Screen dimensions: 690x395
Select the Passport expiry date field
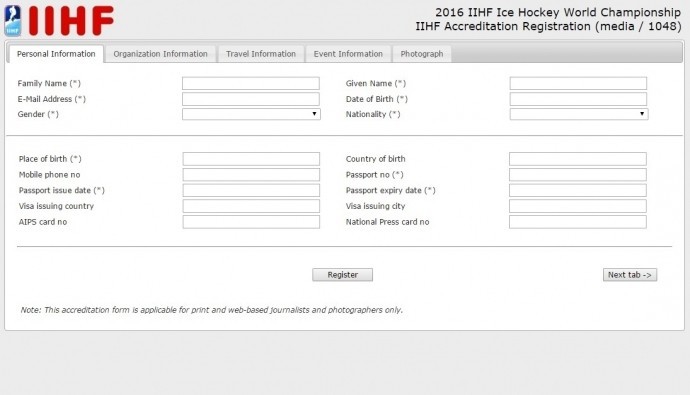pos(578,190)
